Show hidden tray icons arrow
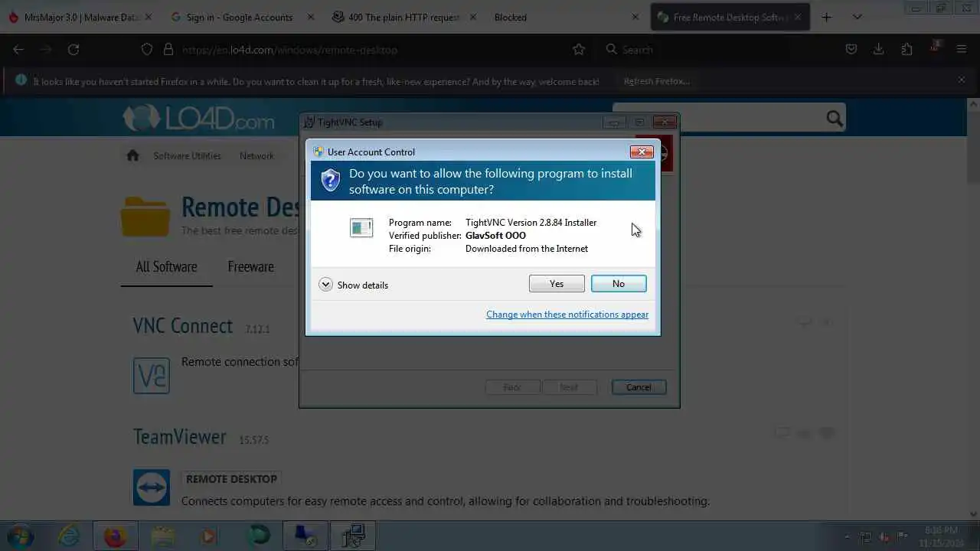The height and width of the screenshot is (551, 980). tap(847, 537)
